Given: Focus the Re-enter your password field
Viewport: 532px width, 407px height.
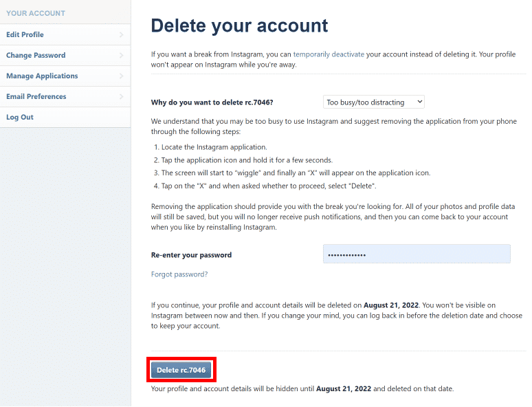Looking at the screenshot, I should point(417,254).
